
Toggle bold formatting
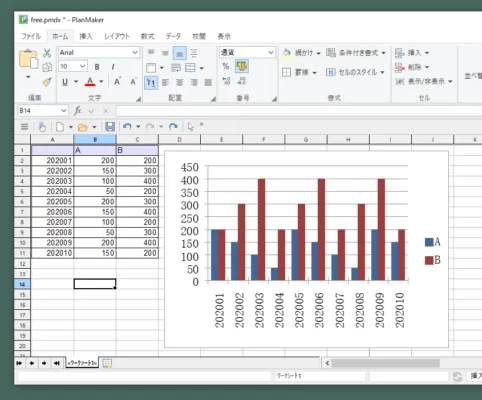(x=97, y=67)
